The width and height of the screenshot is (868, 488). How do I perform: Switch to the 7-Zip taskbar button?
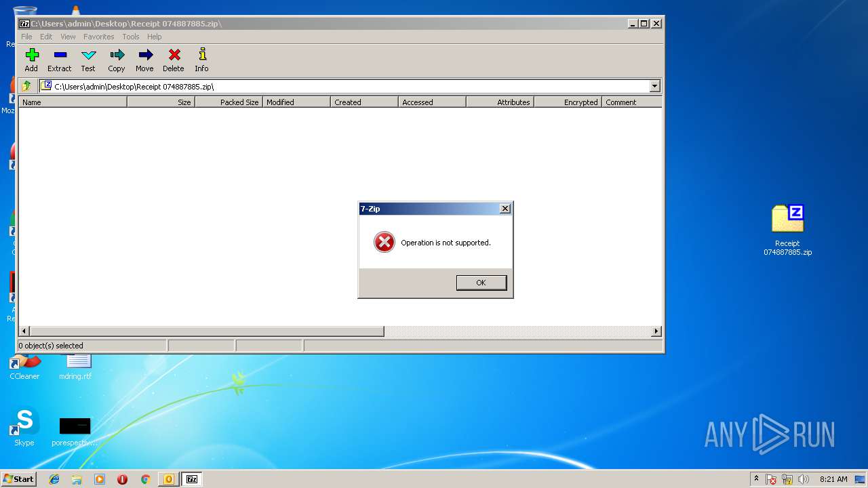pyautogui.click(x=191, y=479)
